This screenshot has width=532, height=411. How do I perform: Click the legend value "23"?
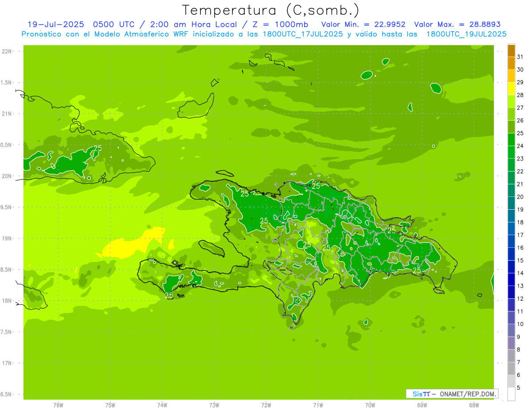tap(520, 159)
